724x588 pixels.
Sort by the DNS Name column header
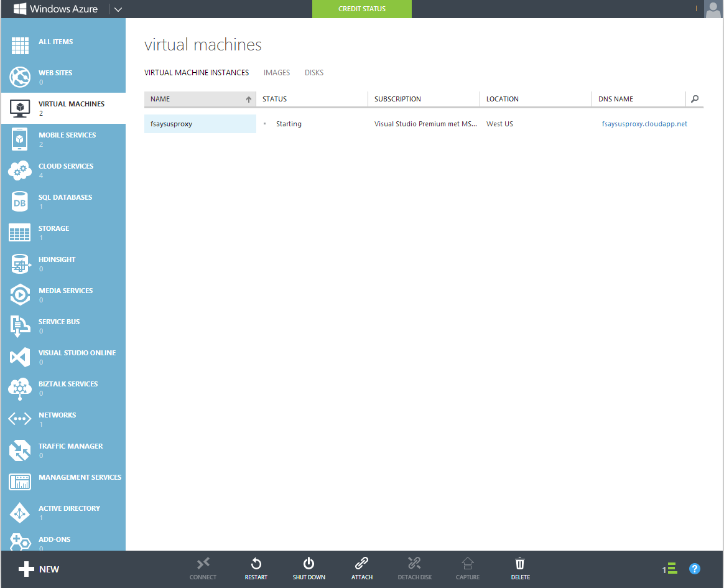(x=639, y=99)
